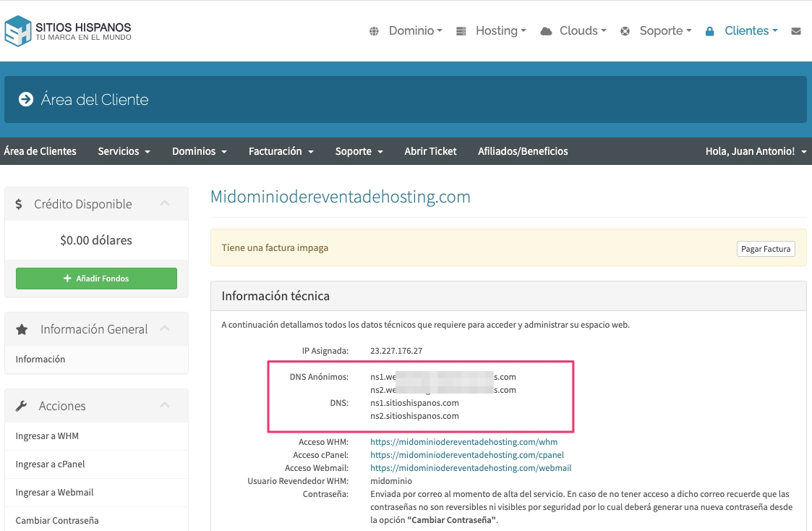Image resolution: width=812 pixels, height=531 pixels.
Task: Click the globe icon beside Dominio
Action: [x=374, y=31]
